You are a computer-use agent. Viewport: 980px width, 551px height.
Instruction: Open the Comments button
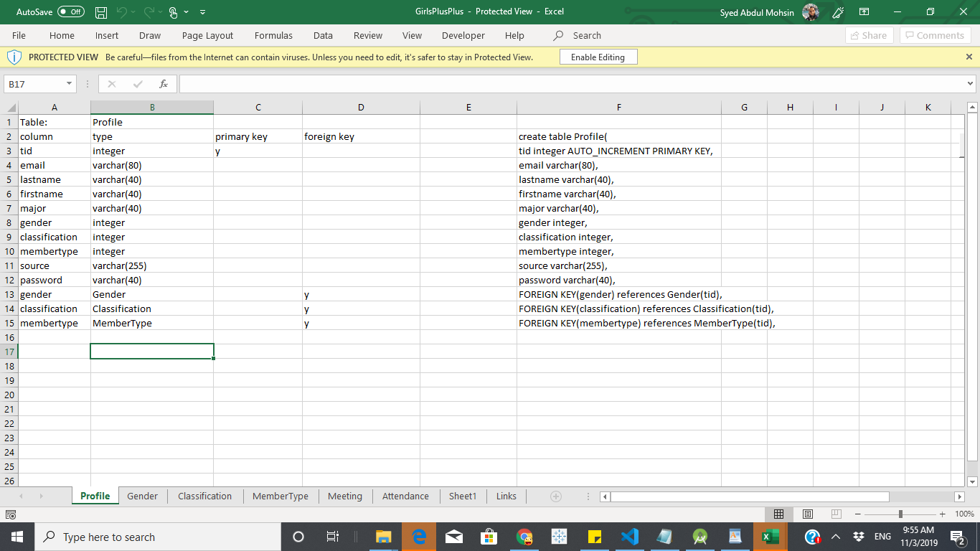[x=934, y=35]
